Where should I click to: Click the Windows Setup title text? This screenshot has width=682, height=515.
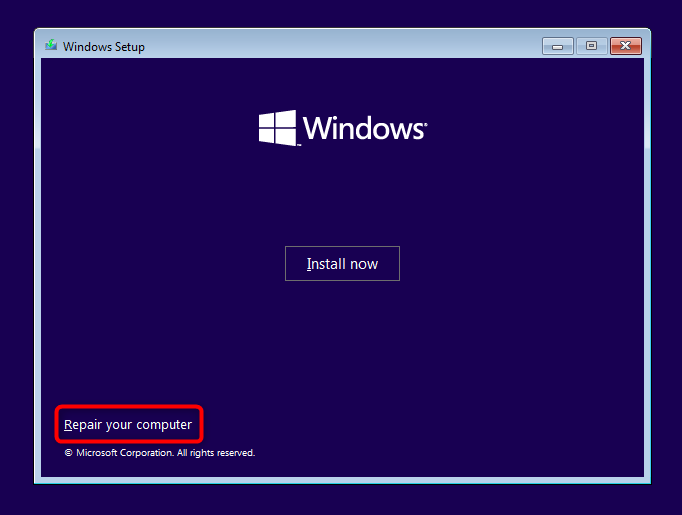tap(104, 47)
